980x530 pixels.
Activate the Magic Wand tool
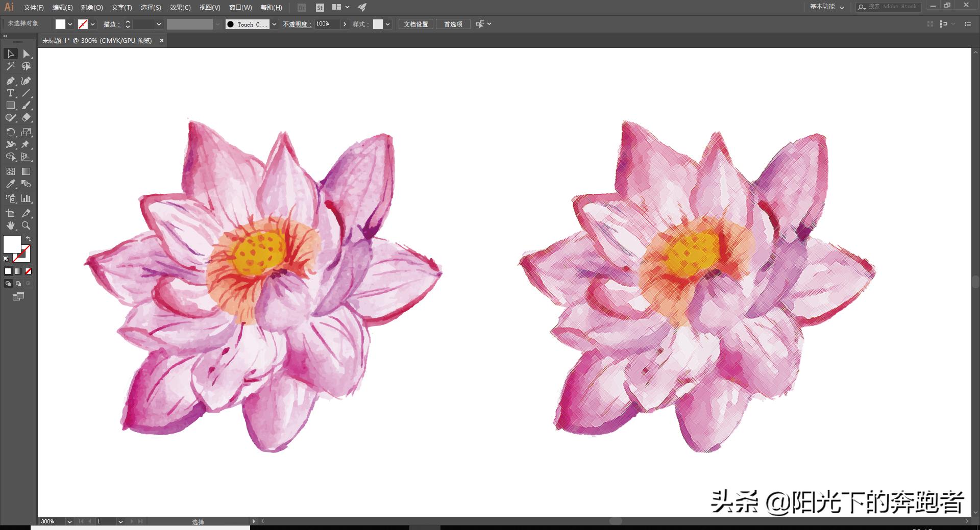(x=10, y=66)
